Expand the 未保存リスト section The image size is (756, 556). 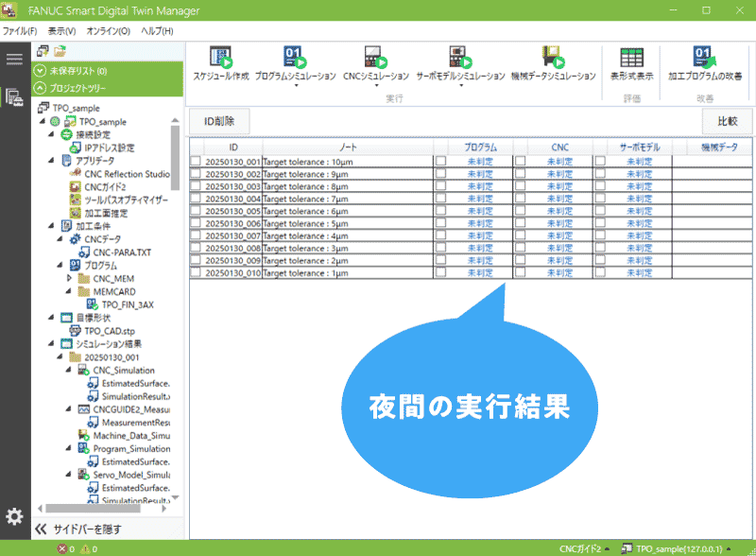[40, 71]
